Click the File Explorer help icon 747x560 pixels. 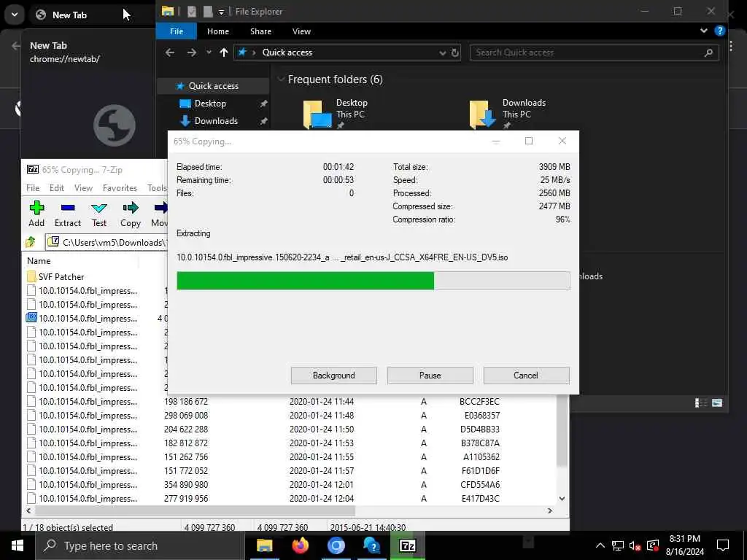[720, 31]
